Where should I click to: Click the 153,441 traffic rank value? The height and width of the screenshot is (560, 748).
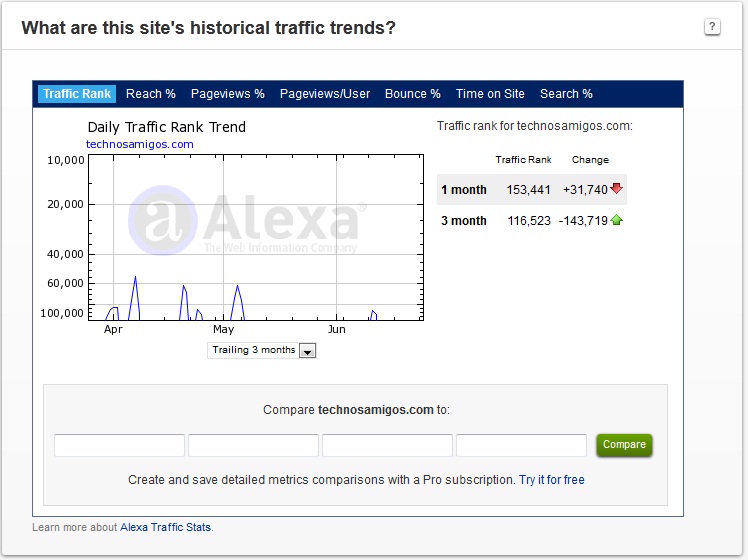[x=528, y=190]
